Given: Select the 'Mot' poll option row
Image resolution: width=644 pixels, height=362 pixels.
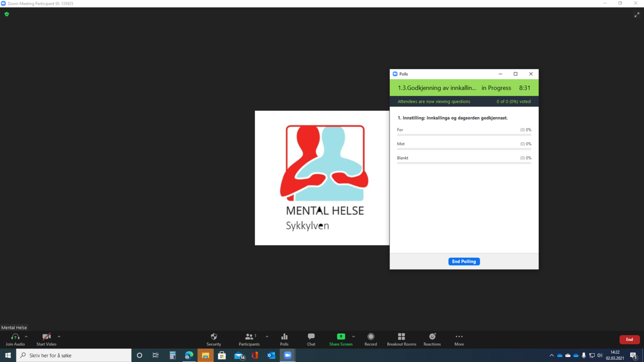Looking at the screenshot, I should (464, 145).
